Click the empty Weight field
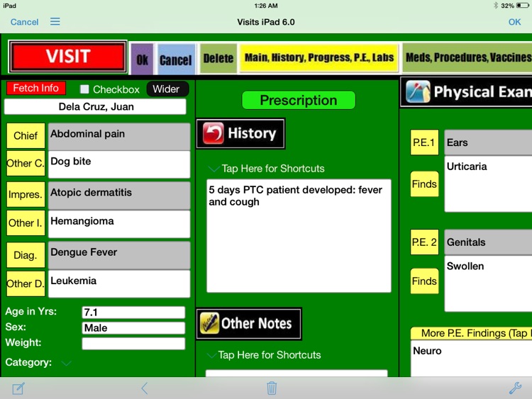 tap(133, 344)
